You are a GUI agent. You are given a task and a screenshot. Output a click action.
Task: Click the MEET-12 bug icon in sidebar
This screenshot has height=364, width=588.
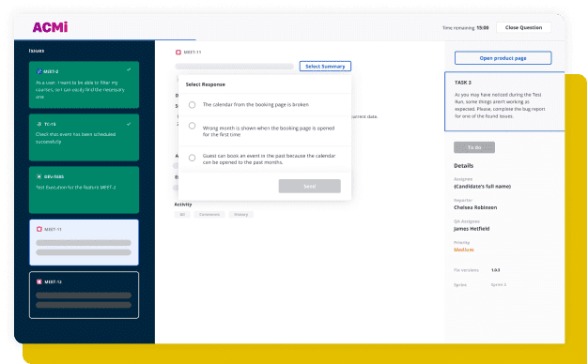39,281
